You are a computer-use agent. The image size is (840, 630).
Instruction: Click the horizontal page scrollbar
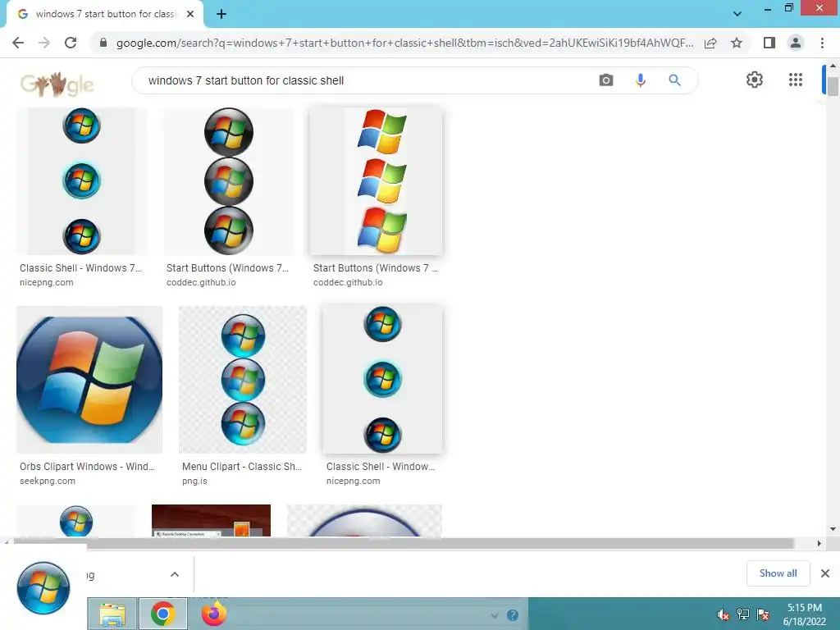[x=404, y=543]
